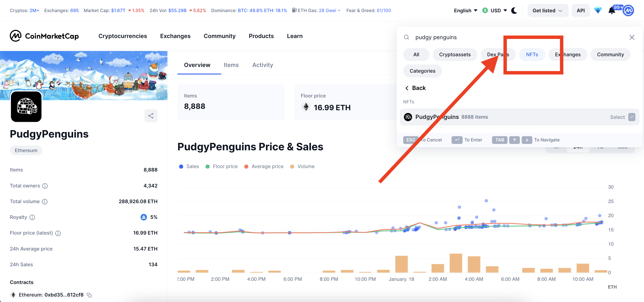This screenshot has width=644, height=302.
Task: Click the CoinMarketCap logo
Action: (44, 36)
